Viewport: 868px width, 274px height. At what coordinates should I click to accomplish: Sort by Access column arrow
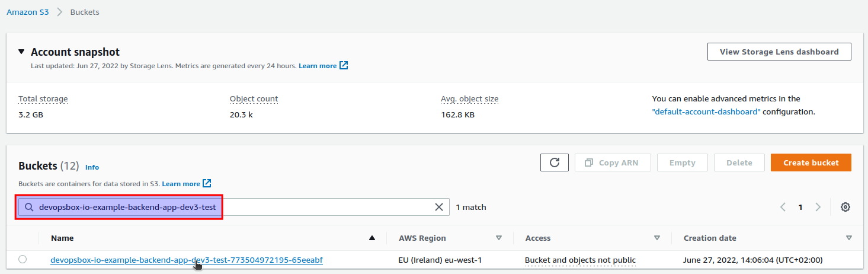pyautogui.click(x=657, y=238)
